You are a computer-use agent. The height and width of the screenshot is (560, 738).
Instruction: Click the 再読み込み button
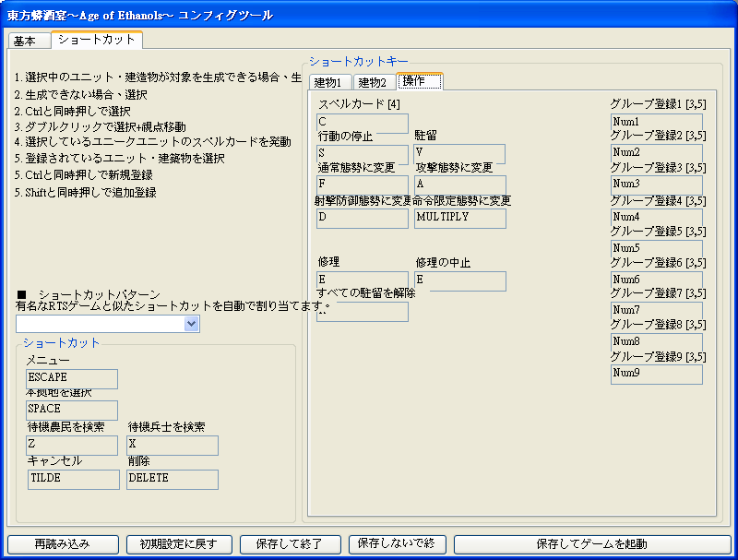coord(62,543)
